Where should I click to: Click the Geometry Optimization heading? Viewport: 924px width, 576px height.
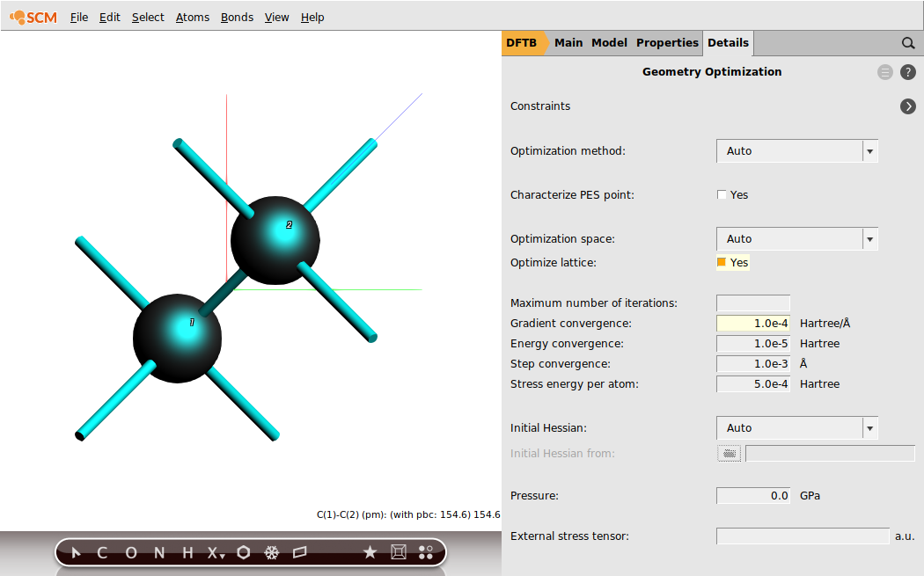tap(712, 72)
